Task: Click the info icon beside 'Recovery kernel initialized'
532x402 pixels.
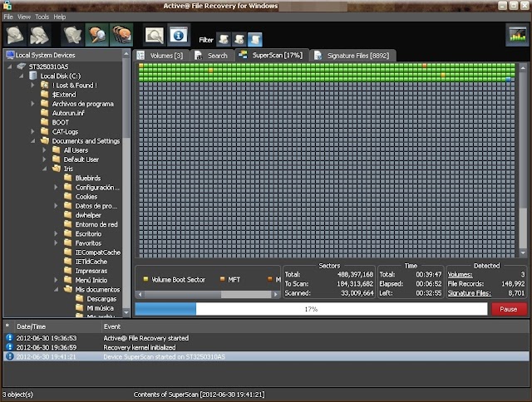Action: pyautogui.click(x=9, y=347)
